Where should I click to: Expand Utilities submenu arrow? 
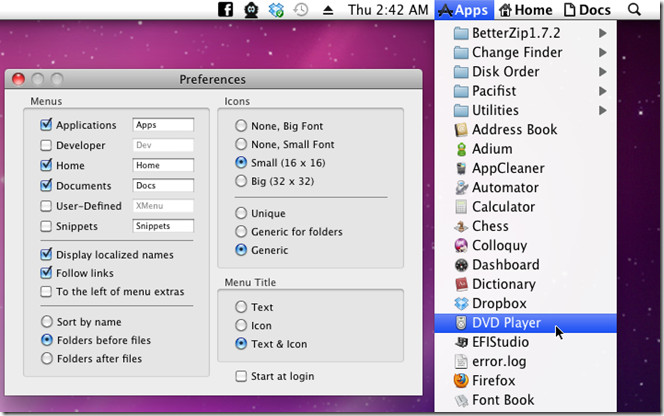click(x=602, y=111)
